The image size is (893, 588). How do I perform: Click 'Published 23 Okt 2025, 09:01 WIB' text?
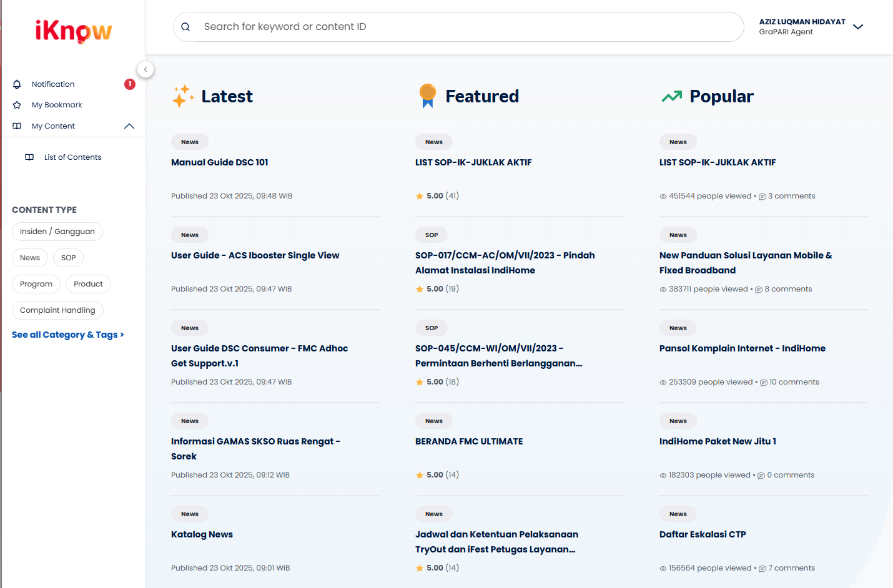[230, 568]
